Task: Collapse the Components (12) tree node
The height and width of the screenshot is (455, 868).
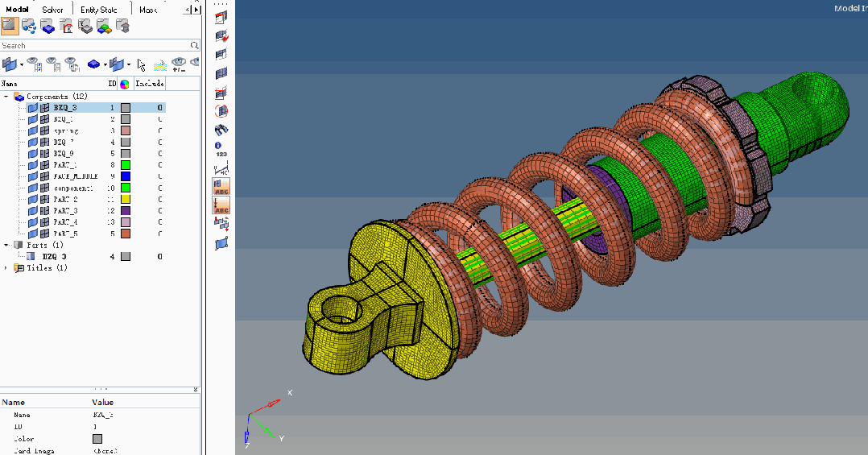Action: point(6,97)
